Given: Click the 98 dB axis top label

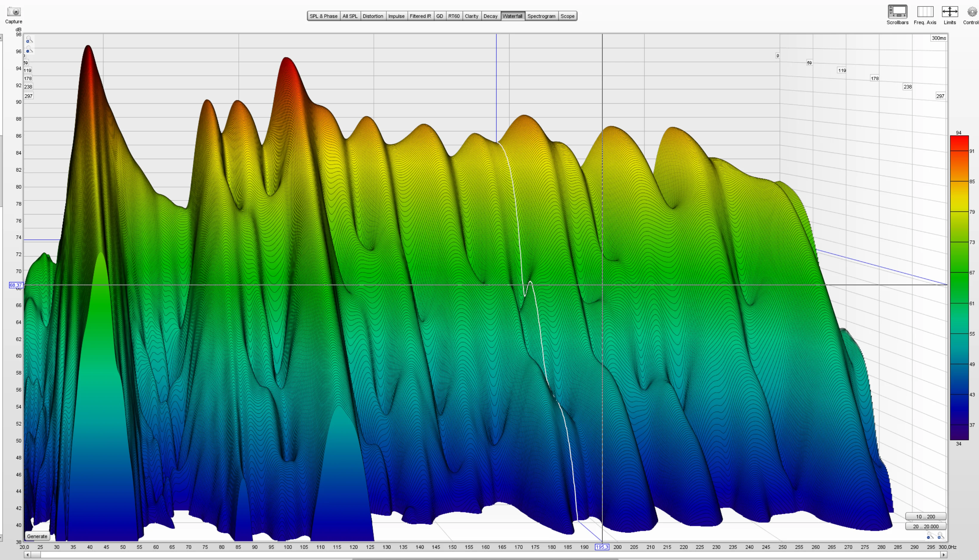Looking at the screenshot, I should (x=18, y=35).
